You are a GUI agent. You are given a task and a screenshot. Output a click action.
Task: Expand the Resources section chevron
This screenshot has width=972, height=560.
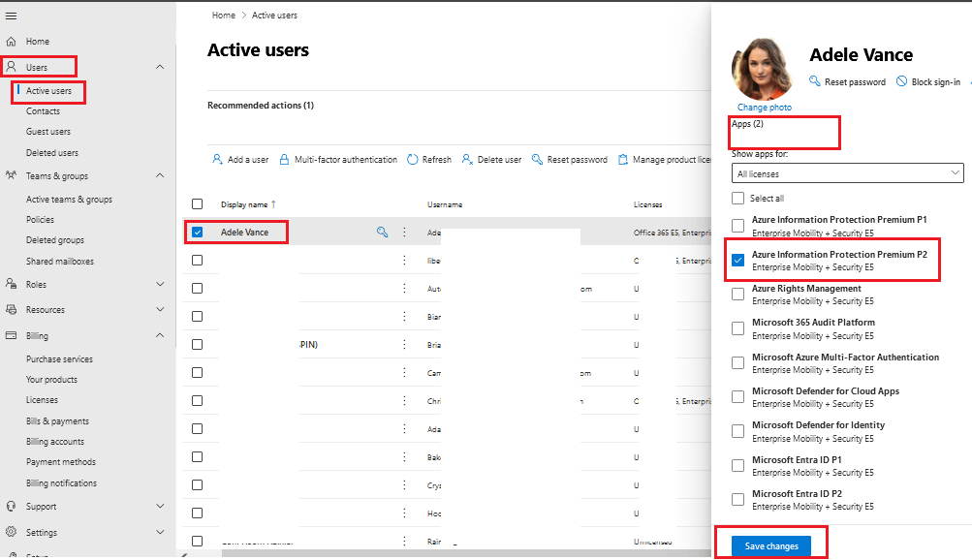[160, 309]
